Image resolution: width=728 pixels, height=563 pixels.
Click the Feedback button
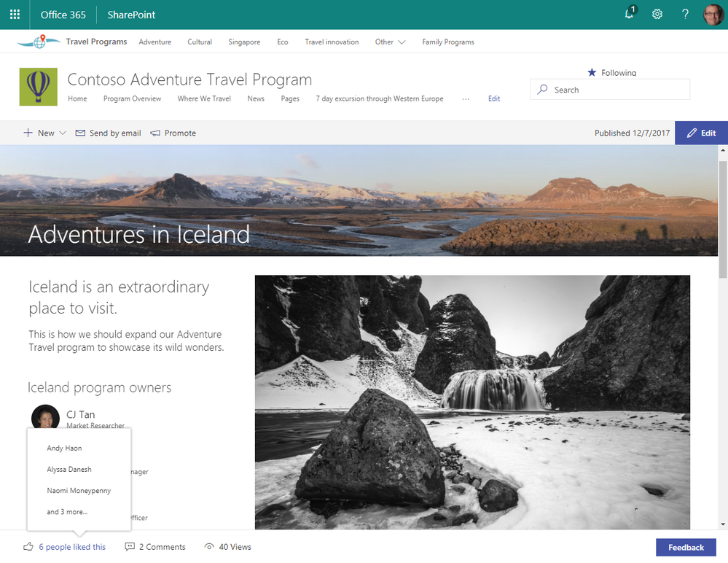tap(686, 547)
